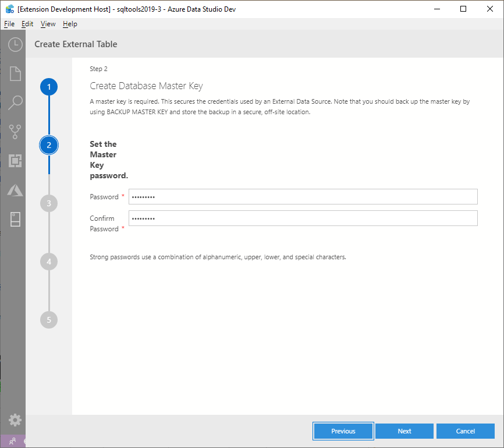
Task: Select wizard step 3 circle
Action: point(49,203)
